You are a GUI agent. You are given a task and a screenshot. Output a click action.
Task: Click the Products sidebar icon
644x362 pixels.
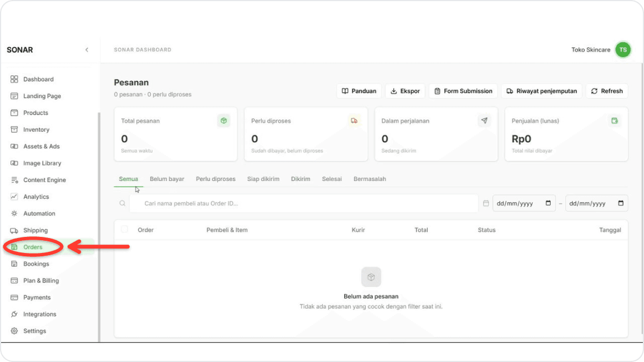(x=14, y=112)
